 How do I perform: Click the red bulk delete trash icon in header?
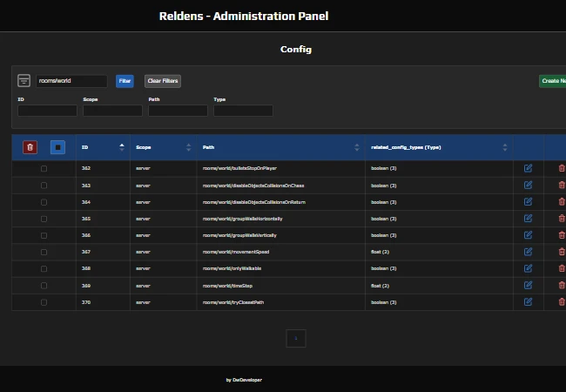click(x=30, y=147)
